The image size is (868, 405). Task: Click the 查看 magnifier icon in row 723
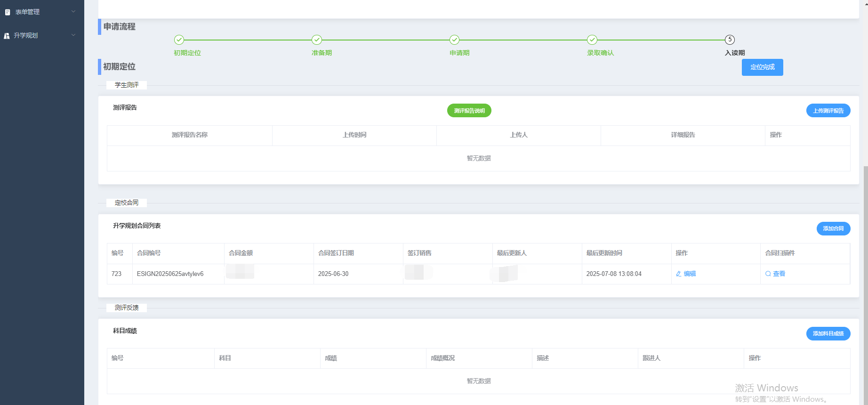click(x=768, y=274)
